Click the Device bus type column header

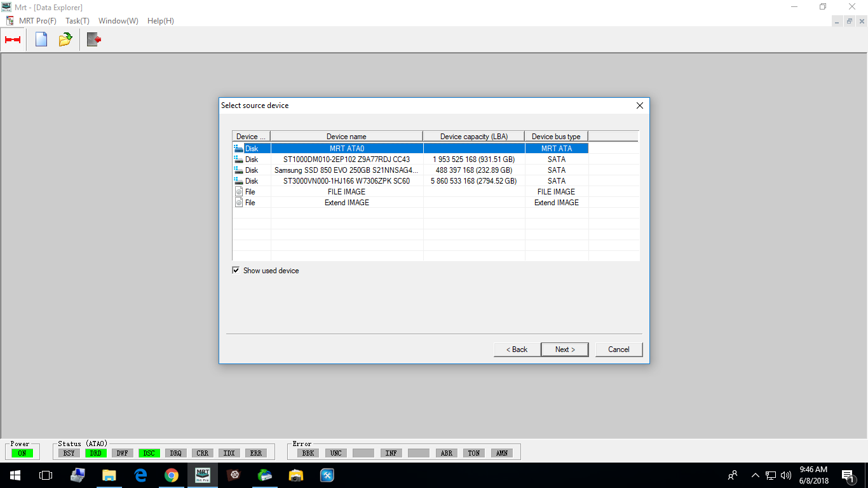pyautogui.click(x=556, y=135)
